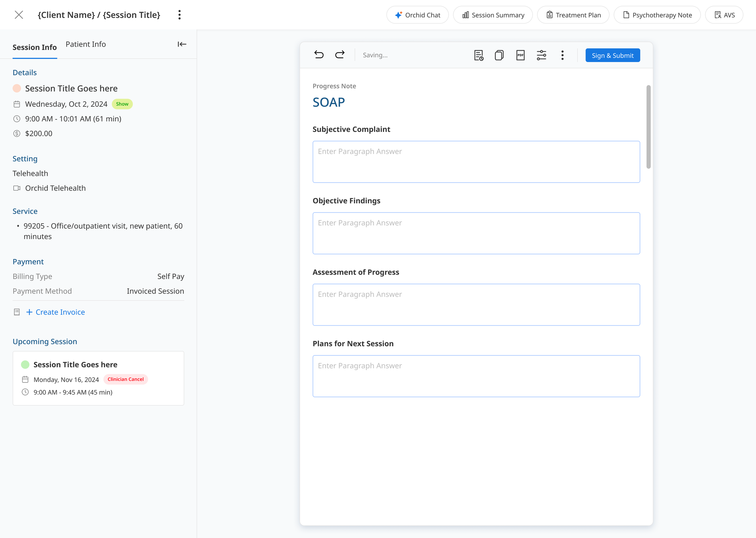Click the undo arrow in note toolbar
Viewport: 756px width, 538px height.
coord(319,55)
